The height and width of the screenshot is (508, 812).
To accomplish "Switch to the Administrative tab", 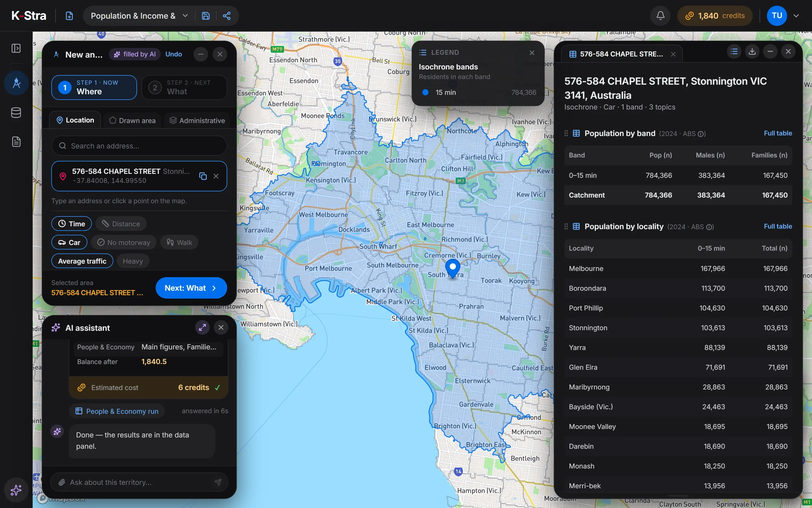I will [x=197, y=120].
